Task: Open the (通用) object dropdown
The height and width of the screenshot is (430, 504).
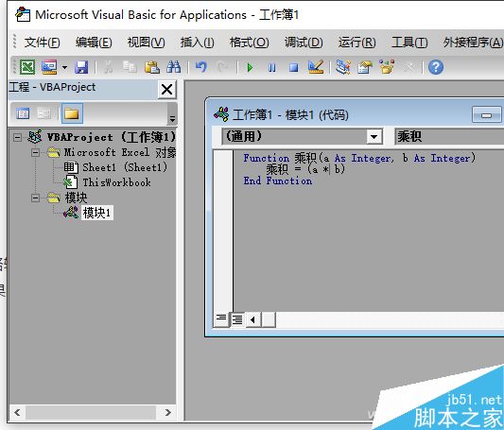Action: click(374, 137)
